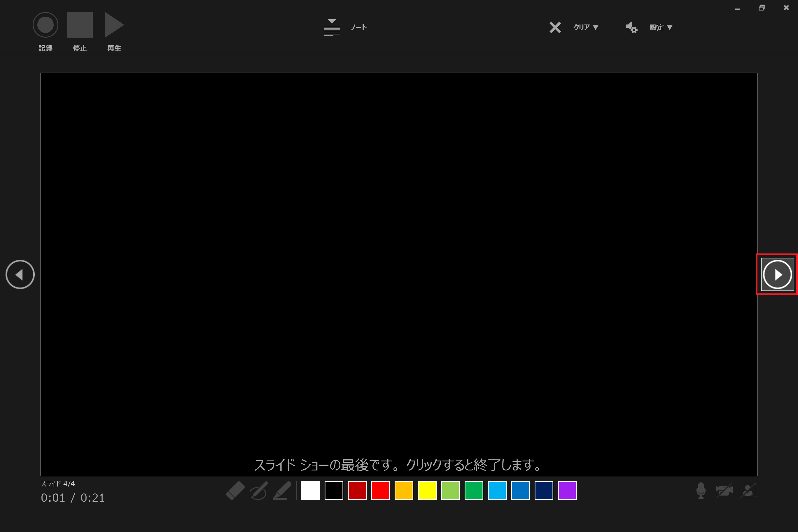
Task: Restore down the recording window
Action: (762, 8)
